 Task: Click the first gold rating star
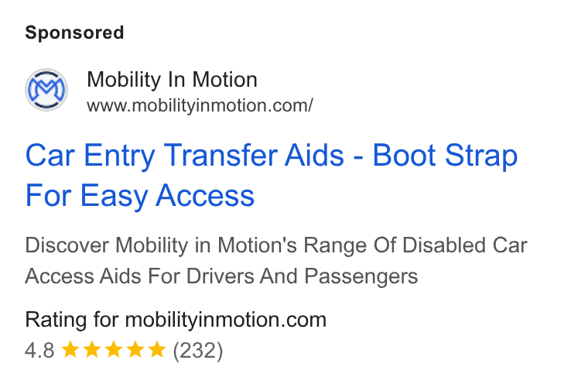click(x=70, y=349)
